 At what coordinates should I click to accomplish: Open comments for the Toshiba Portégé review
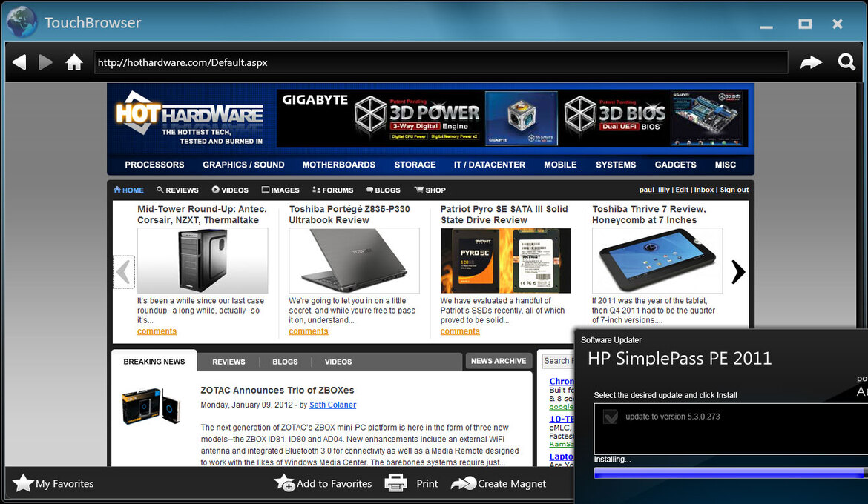[x=309, y=331]
